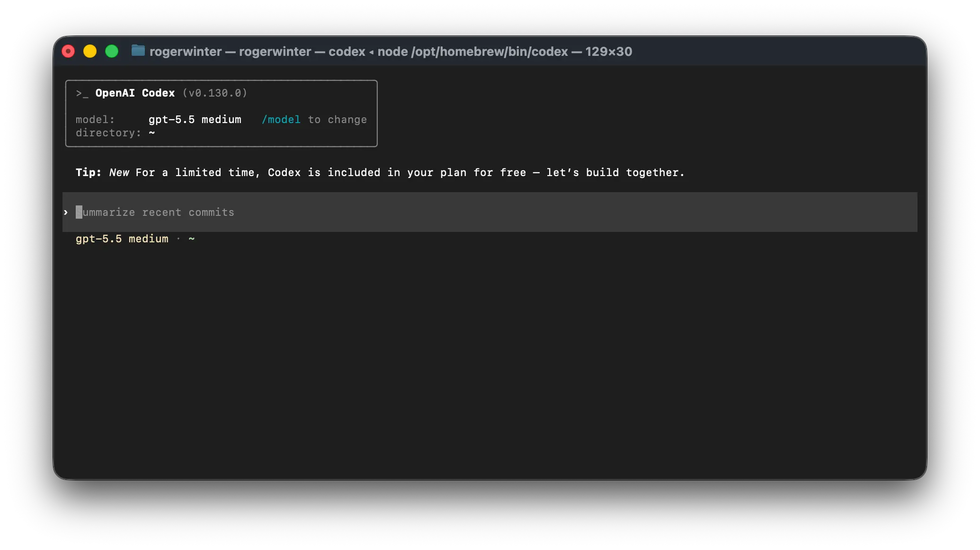Click the italic 'New' word in tip

pyautogui.click(x=119, y=172)
